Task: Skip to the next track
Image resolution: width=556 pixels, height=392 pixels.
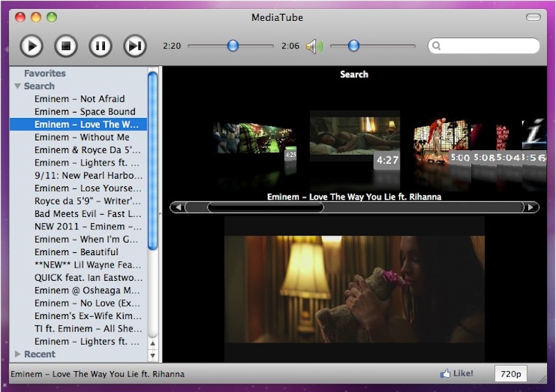Action: click(x=135, y=47)
